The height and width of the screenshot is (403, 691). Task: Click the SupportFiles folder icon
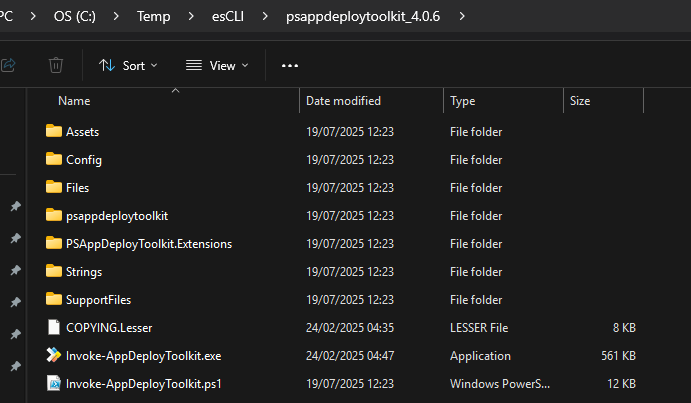(x=54, y=299)
